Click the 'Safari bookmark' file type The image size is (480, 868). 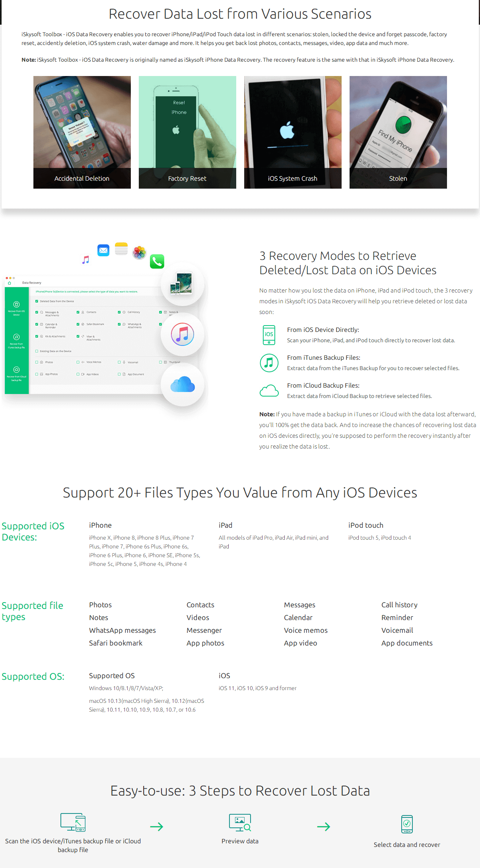116,643
